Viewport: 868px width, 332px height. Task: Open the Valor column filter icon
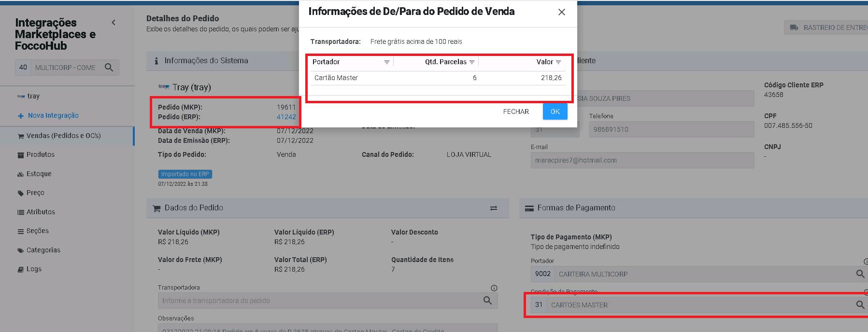[558, 62]
